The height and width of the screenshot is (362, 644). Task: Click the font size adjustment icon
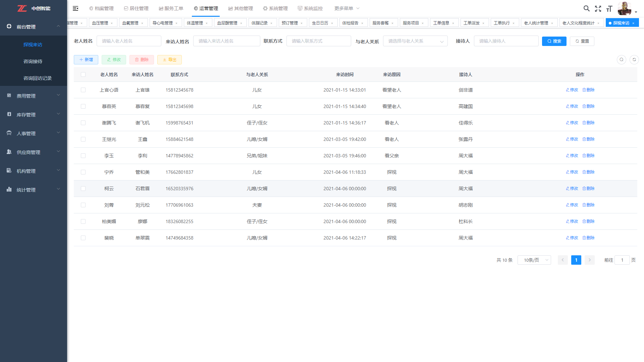[609, 9]
